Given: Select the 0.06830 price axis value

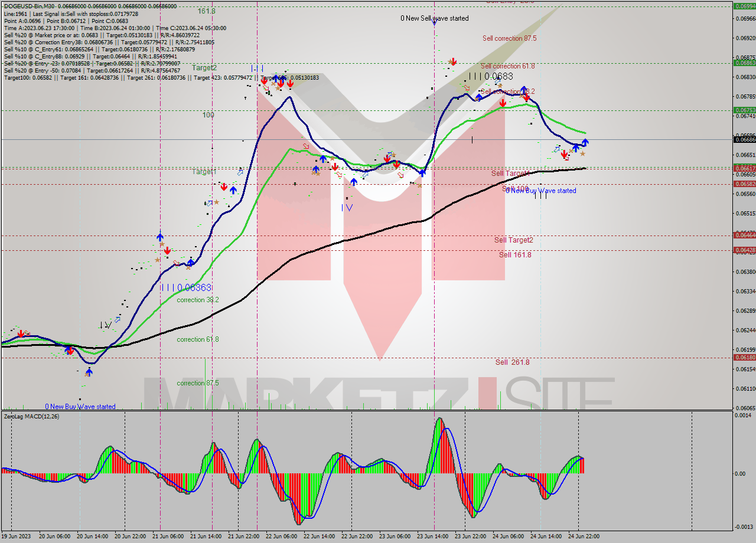Looking at the screenshot, I should click(x=745, y=76).
